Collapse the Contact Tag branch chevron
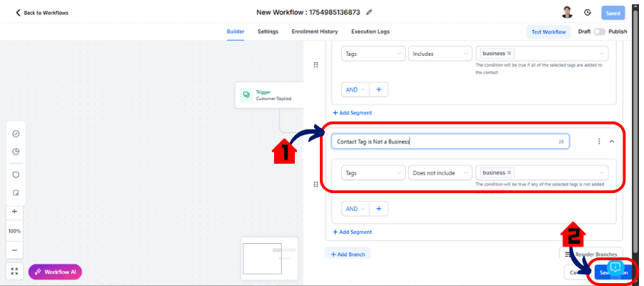644x286 pixels. [x=612, y=142]
